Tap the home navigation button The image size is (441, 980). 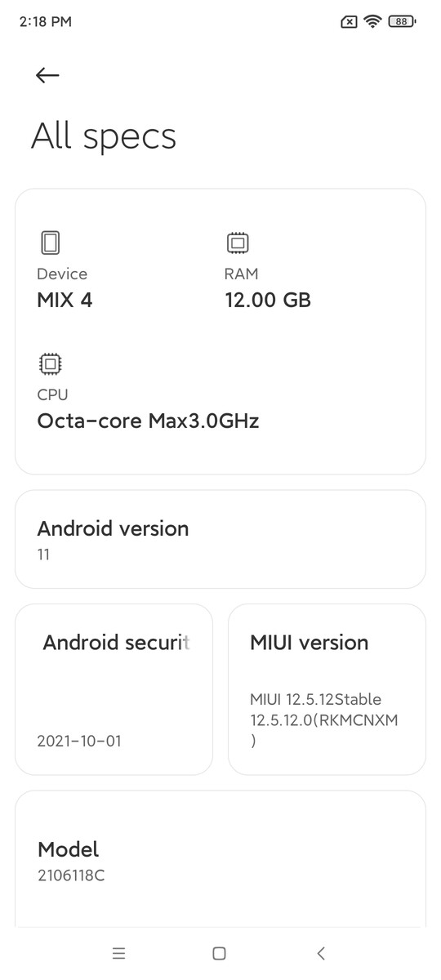pyautogui.click(x=219, y=953)
